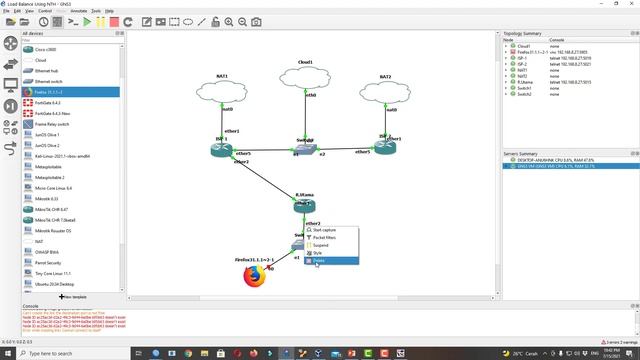This screenshot has height=360, width=640.
Task: Select DESKTOP server row in Servers Summary
Action: [x=571, y=160]
